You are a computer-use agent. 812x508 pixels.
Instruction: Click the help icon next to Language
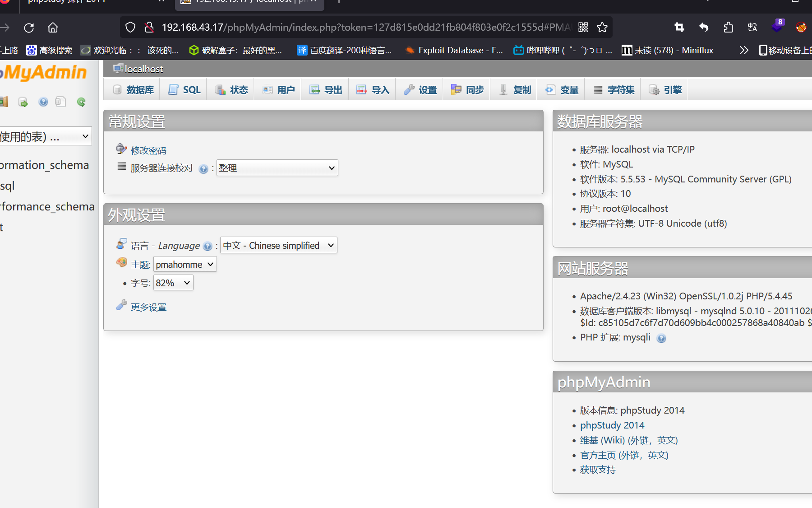[208, 246]
